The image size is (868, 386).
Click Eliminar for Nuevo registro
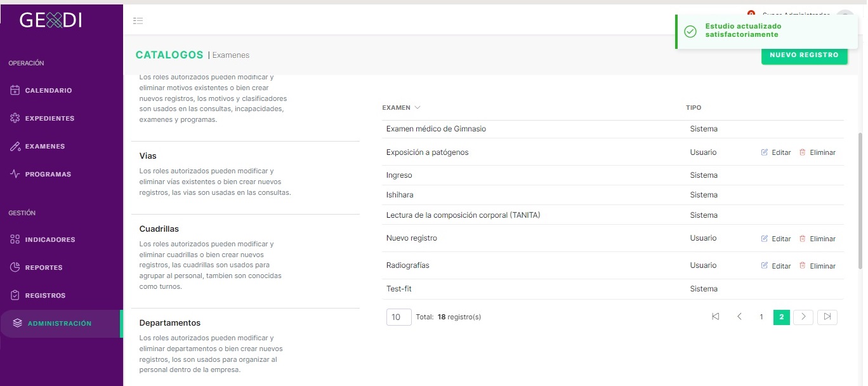(817, 239)
